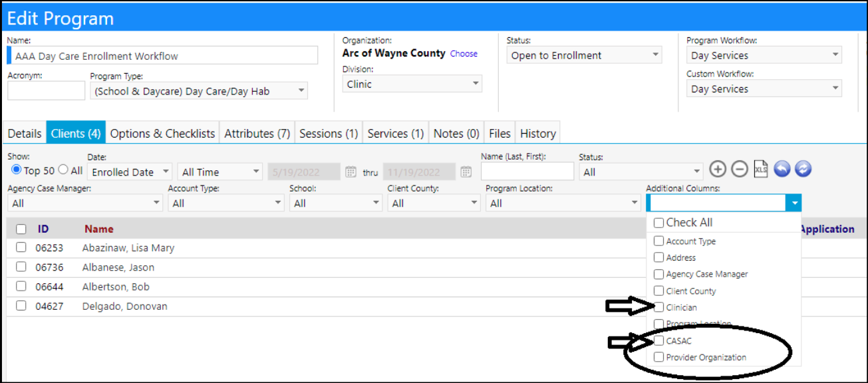Open the Program Type dropdown
868x383 pixels.
coord(199,91)
